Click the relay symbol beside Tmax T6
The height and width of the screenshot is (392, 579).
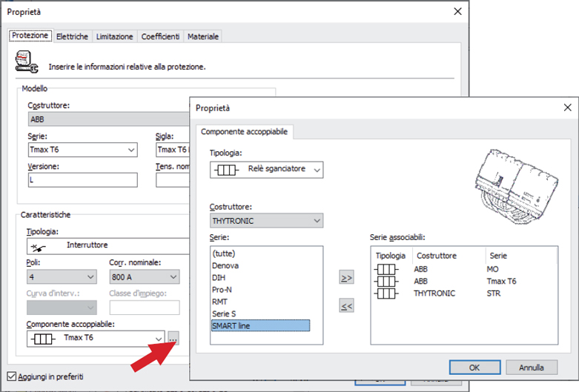pos(43,339)
